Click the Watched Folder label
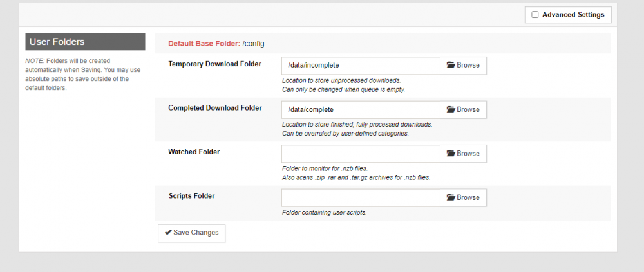Image resolution: width=644 pixels, height=272 pixels. click(x=194, y=152)
